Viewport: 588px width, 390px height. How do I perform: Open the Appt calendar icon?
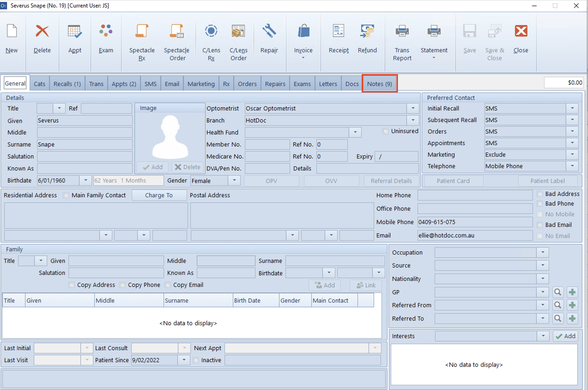(x=75, y=31)
